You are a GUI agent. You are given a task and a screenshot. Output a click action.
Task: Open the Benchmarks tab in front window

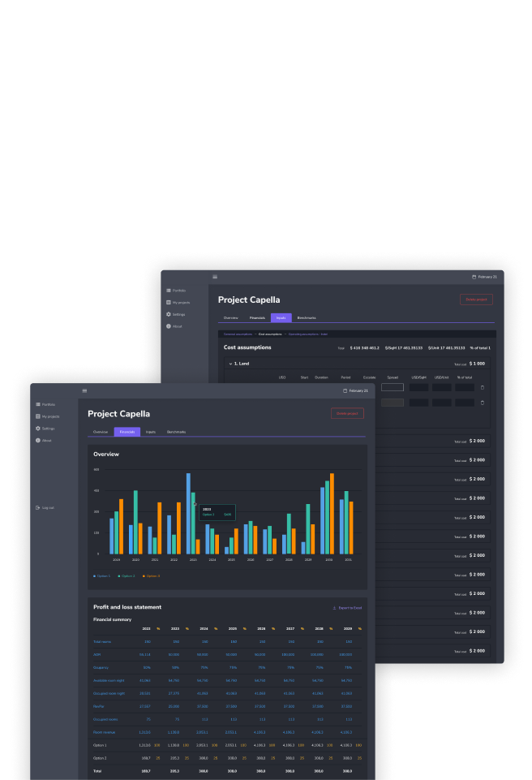coord(176,432)
